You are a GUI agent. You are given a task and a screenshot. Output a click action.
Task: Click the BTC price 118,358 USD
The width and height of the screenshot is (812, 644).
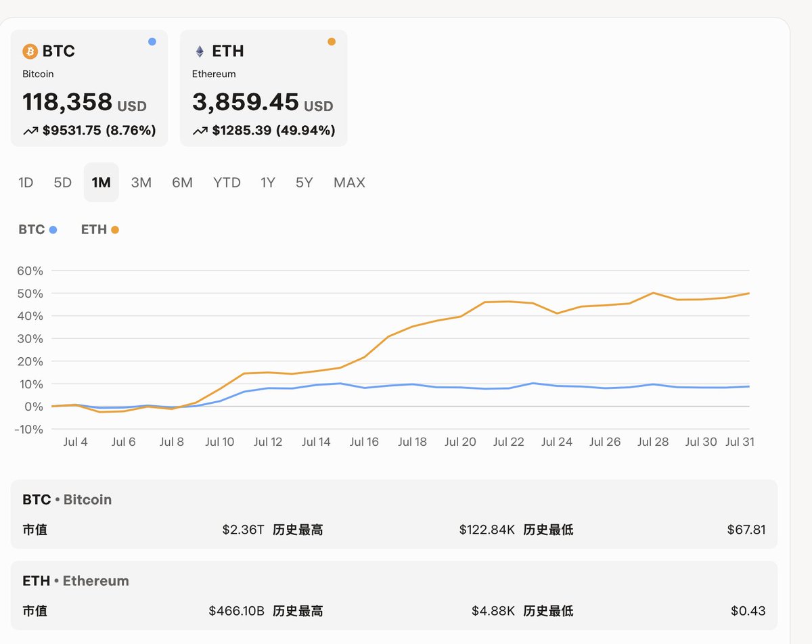pos(85,102)
